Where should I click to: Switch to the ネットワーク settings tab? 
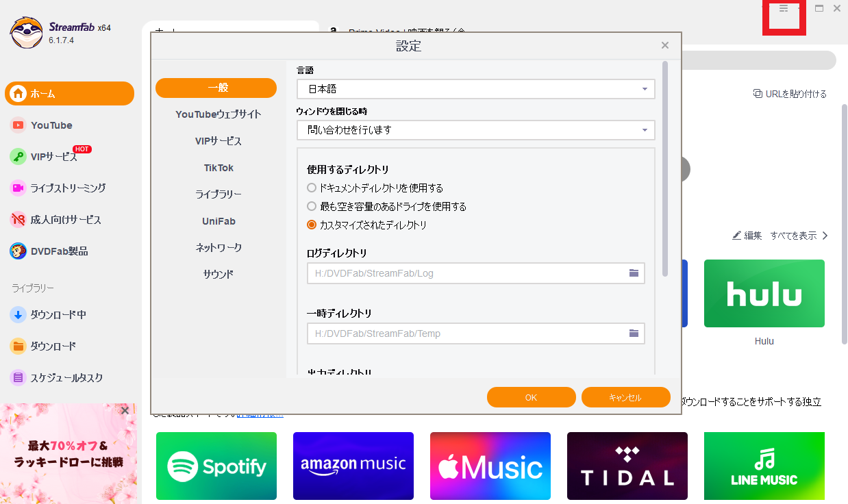point(219,247)
